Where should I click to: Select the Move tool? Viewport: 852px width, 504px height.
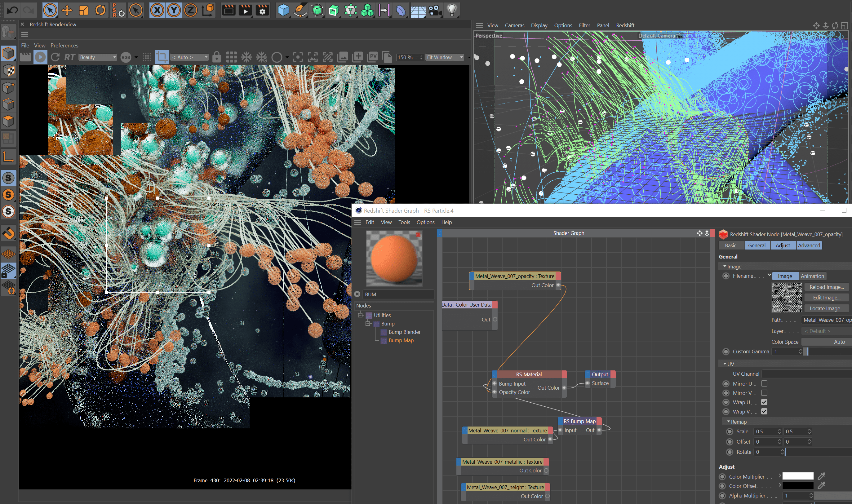pyautogui.click(x=67, y=10)
